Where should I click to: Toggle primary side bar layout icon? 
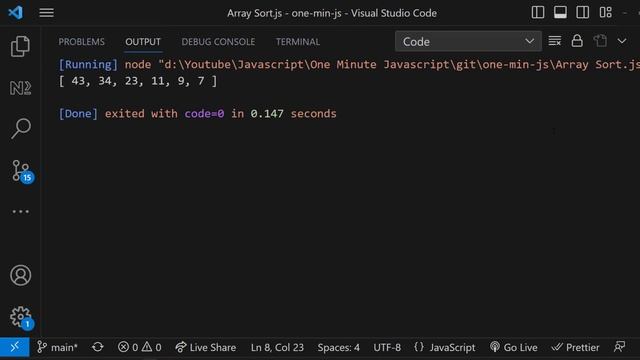pyautogui.click(x=538, y=13)
